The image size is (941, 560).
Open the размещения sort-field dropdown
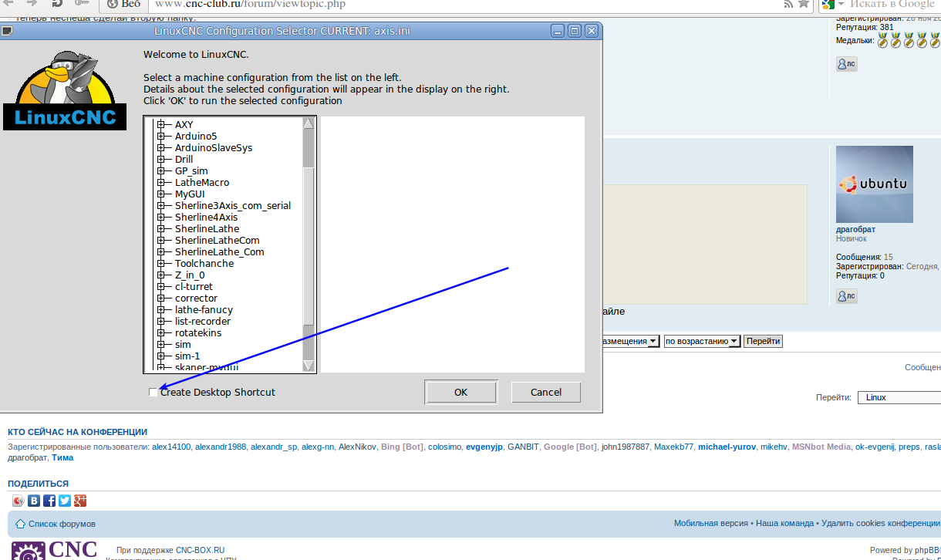[631, 341]
